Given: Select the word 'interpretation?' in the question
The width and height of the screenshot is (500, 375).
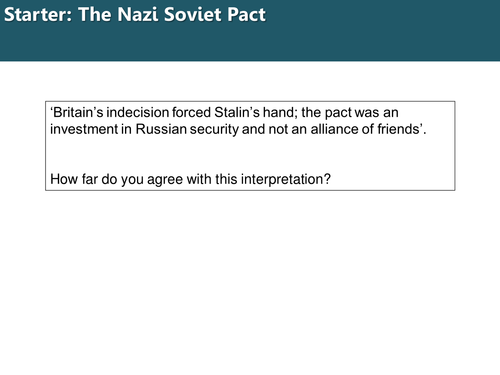Looking at the screenshot, I should tap(286, 180).
